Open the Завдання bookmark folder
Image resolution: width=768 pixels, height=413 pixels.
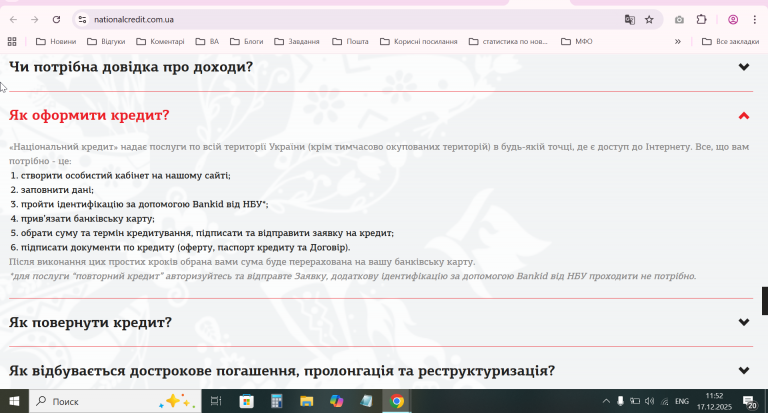pos(297,42)
